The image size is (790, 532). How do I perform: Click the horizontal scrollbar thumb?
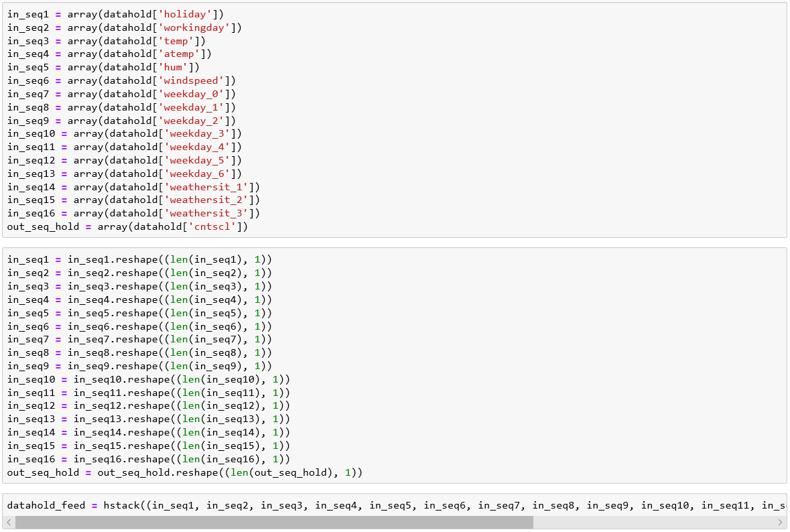[274, 523]
